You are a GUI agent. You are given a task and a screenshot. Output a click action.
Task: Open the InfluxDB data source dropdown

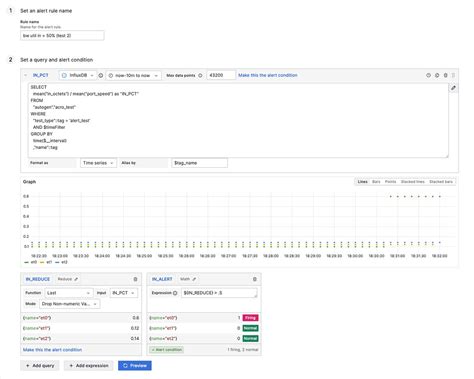click(x=77, y=75)
